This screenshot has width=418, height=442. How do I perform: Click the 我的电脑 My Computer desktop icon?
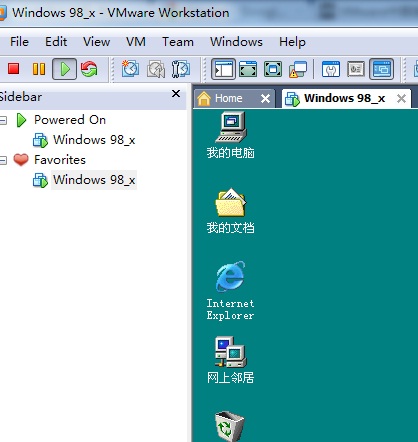click(x=231, y=135)
